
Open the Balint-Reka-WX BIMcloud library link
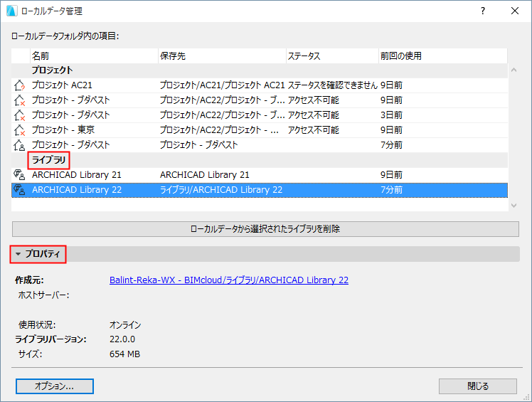229,280
